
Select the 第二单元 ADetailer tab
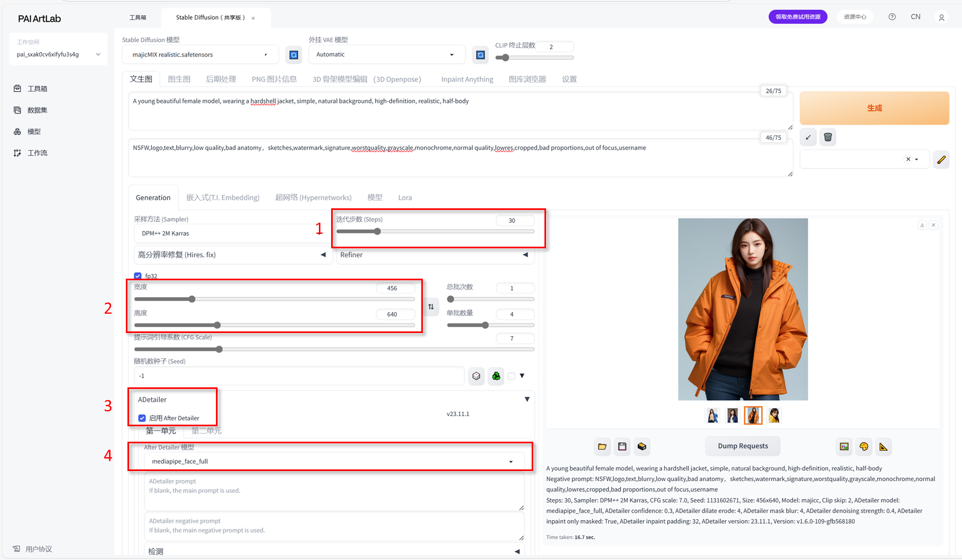[x=206, y=431]
